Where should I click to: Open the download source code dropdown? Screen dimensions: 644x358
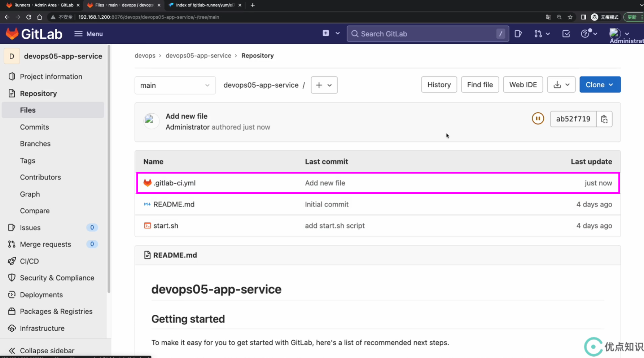[x=561, y=84]
